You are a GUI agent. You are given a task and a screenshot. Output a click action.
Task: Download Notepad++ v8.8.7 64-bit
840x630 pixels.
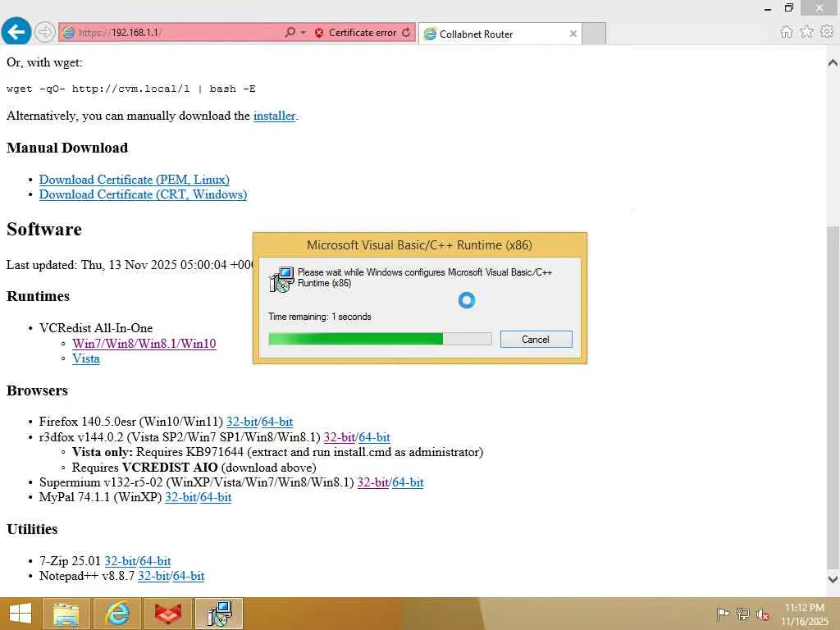[189, 576]
